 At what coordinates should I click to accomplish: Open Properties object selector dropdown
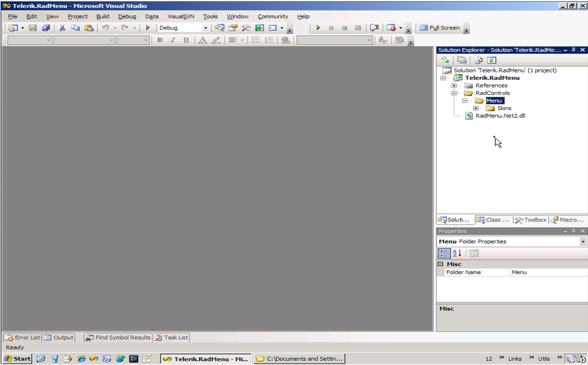coord(583,242)
